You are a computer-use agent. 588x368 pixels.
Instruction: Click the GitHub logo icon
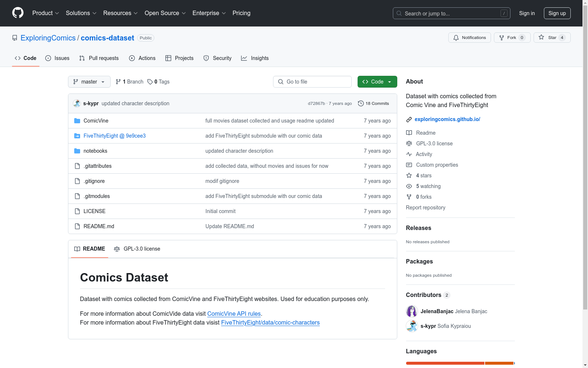pyautogui.click(x=18, y=13)
